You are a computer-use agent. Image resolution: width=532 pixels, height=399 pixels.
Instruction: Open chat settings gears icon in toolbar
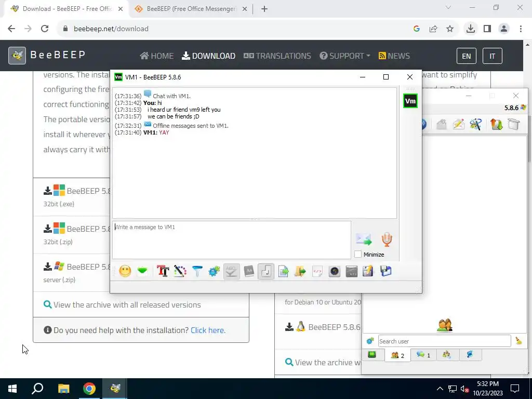click(215, 271)
